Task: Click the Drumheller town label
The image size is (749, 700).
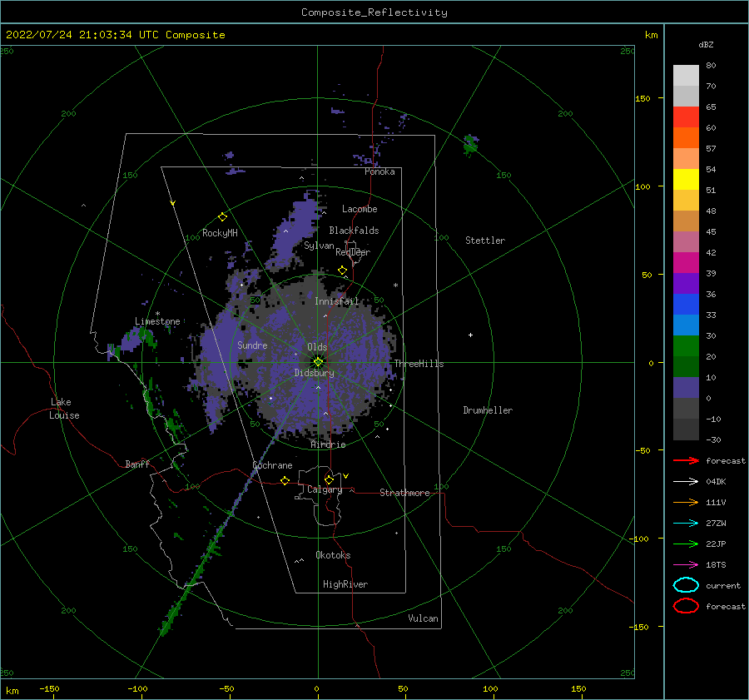Action: [x=488, y=410]
